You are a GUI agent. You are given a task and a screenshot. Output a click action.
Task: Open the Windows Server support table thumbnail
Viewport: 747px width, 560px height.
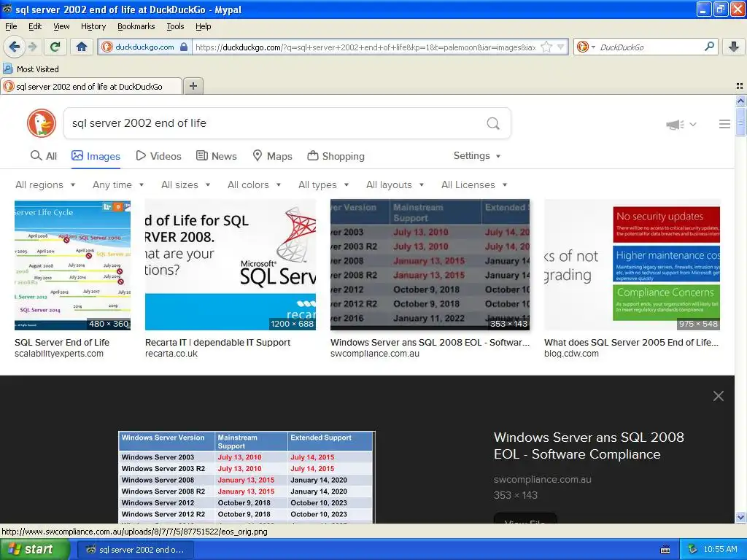coord(430,265)
